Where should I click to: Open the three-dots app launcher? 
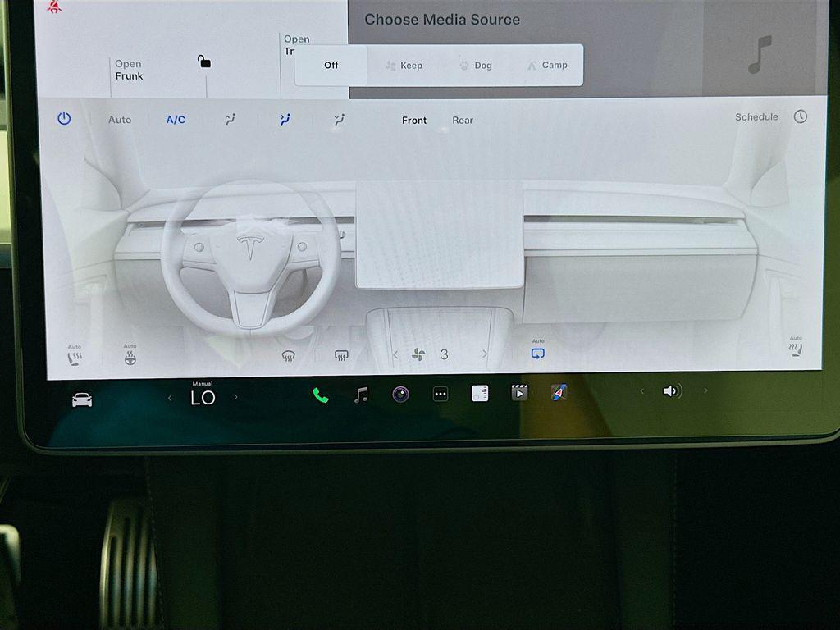tap(441, 395)
